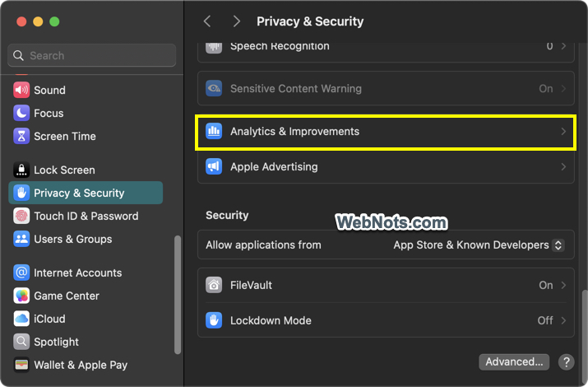Screen dimensions: 588x387
Task: Click the 'Security' section heading
Action: pyautogui.click(x=227, y=216)
